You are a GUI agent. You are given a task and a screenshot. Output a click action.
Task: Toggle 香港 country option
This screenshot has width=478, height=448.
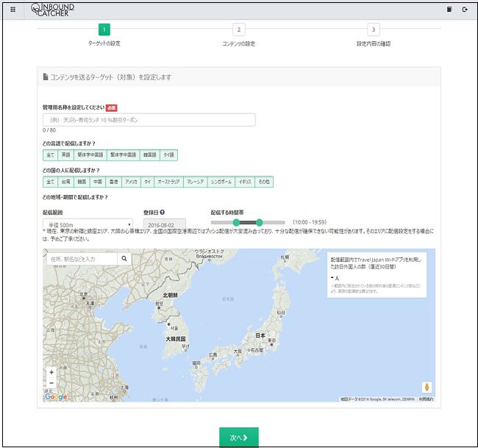click(113, 182)
